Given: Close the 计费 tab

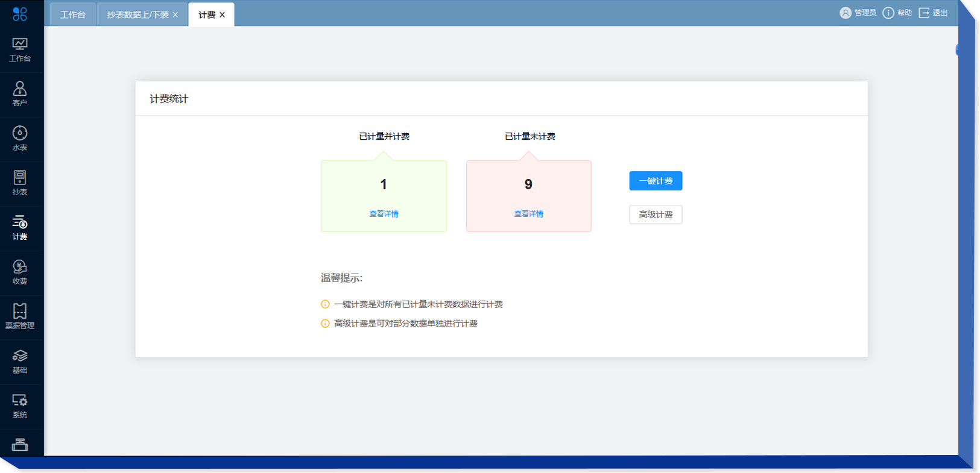Looking at the screenshot, I should [x=223, y=15].
